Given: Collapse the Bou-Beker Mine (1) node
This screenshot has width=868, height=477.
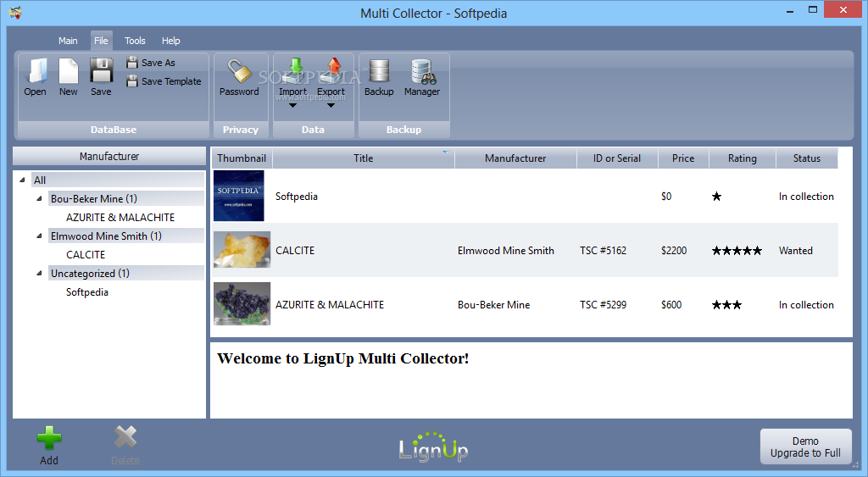Looking at the screenshot, I should [39, 198].
